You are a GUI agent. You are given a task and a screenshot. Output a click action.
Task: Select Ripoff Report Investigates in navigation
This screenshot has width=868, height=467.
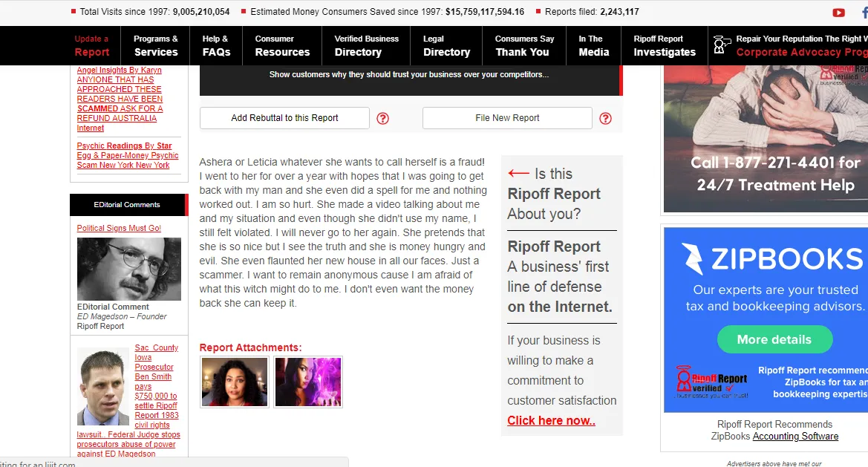pos(665,46)
